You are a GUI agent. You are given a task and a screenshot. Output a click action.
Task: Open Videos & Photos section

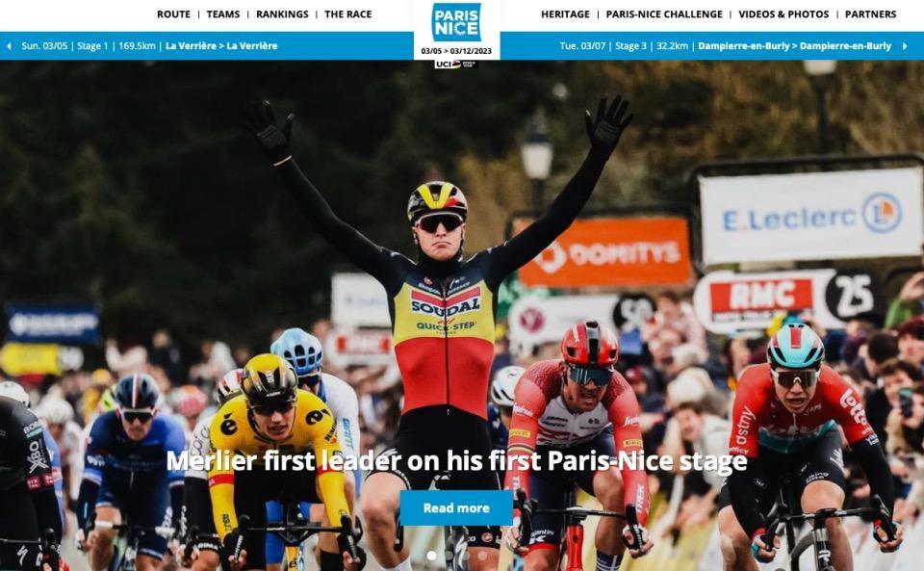(x=783, y=14)
